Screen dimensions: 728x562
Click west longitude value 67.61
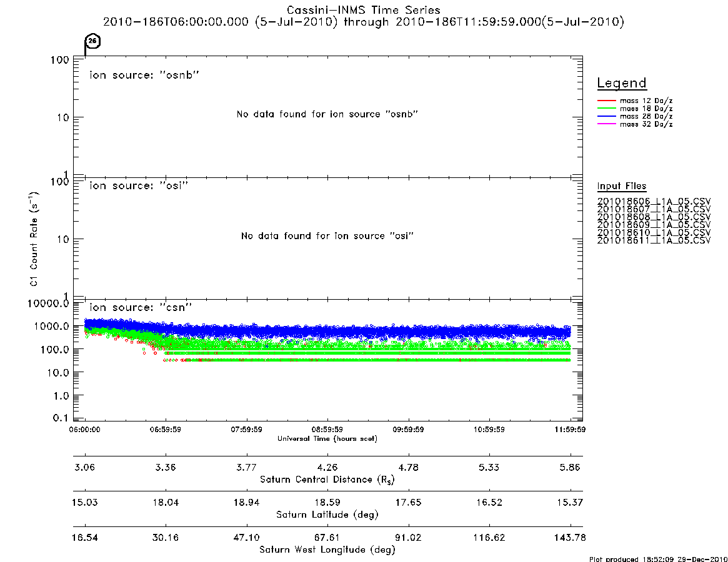[327, 538]
